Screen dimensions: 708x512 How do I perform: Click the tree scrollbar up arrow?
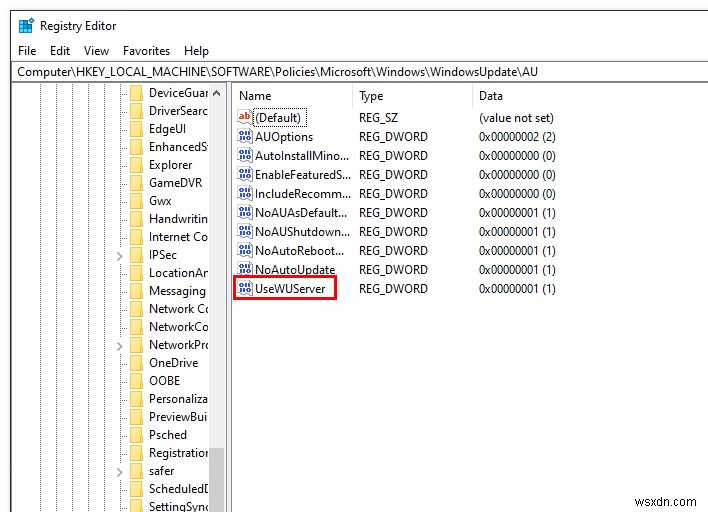tap(216, 93)
